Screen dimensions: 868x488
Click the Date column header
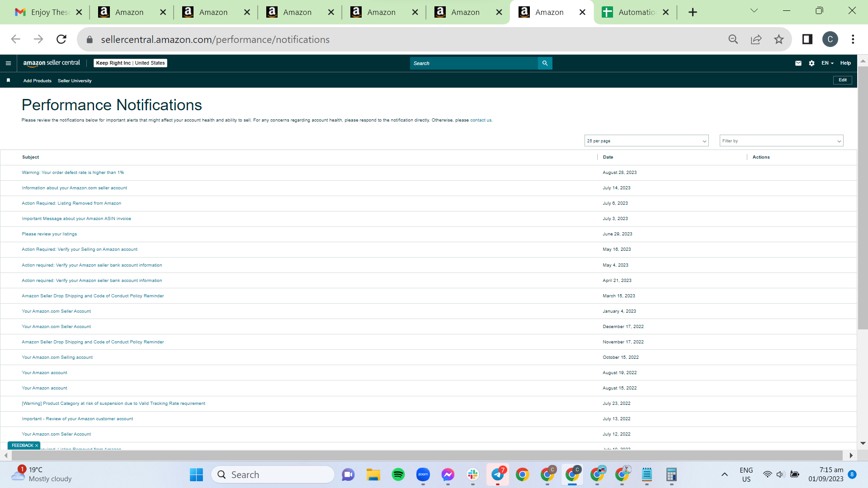click(x=608, y=157)
